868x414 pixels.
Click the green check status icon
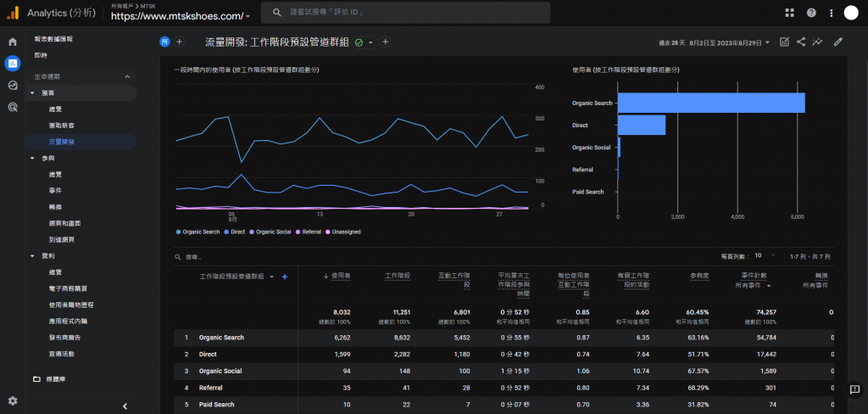pos(359,42)
